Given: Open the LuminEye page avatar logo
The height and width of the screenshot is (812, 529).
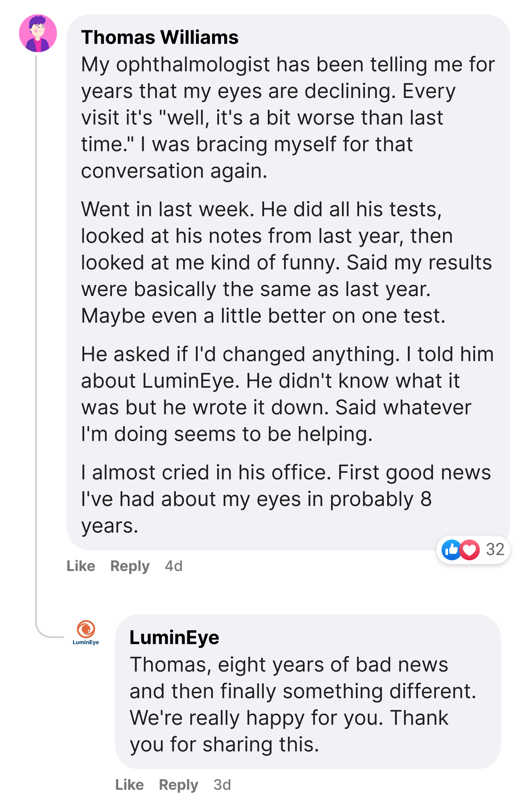Looking at the screenshot, I should click(x=86, y=633).
